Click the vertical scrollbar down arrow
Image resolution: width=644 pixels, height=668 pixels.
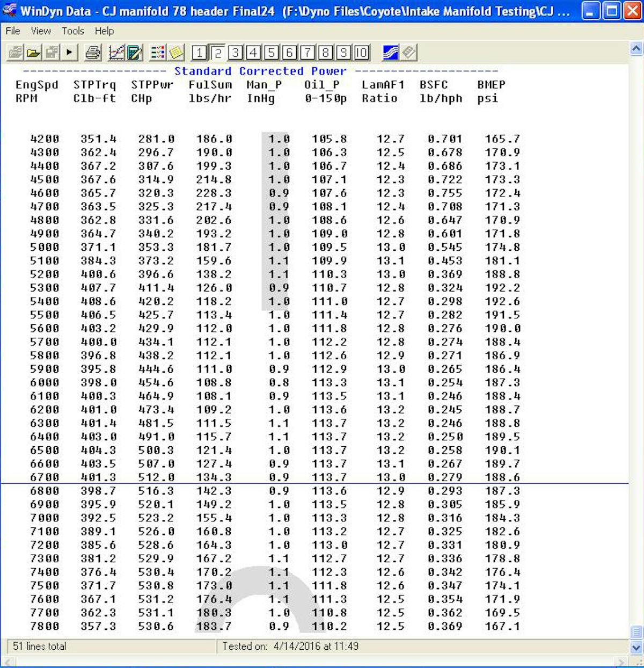coord(636,647)
